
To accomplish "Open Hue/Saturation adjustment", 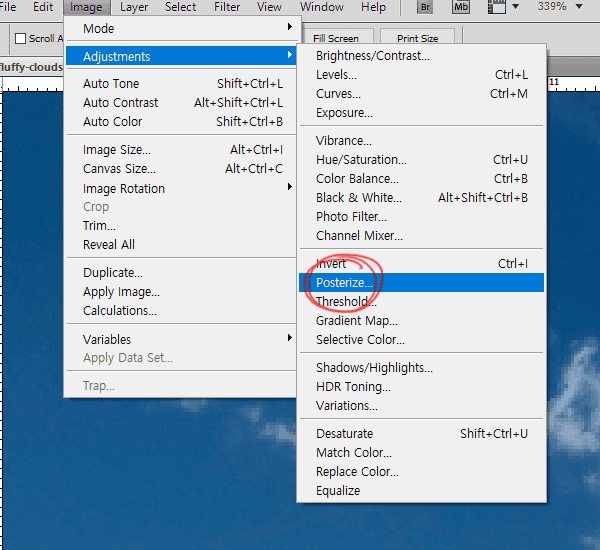I will click(361, 159).
